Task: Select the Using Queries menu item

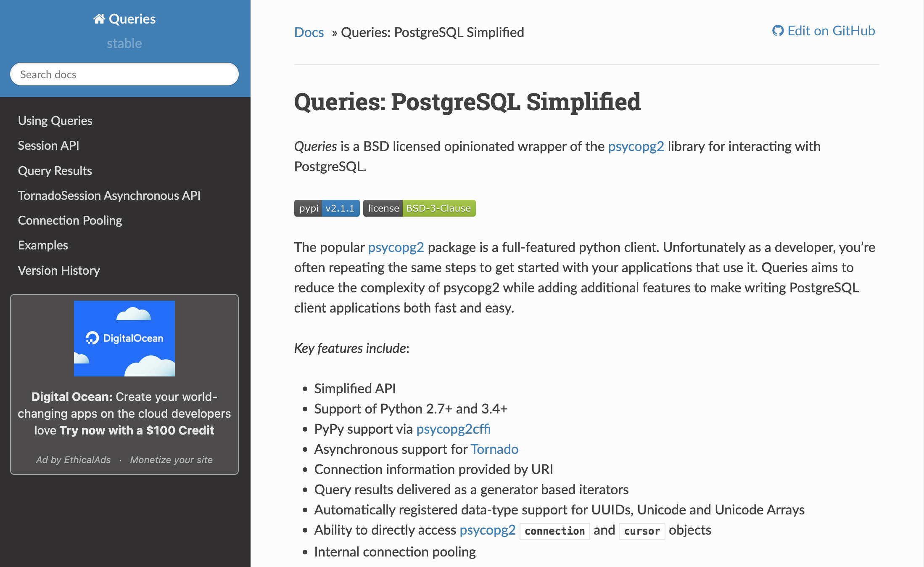Action: [x=55, y=120]
